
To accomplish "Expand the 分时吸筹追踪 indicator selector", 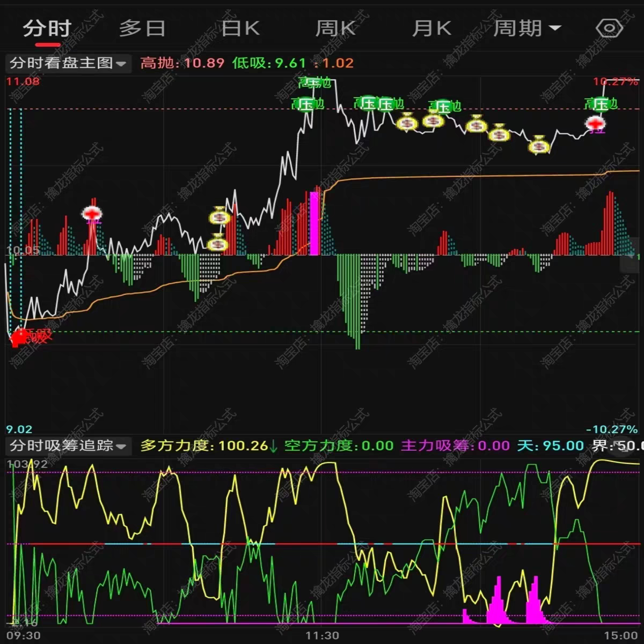I will pyautogui.click(x=68, y=445).
